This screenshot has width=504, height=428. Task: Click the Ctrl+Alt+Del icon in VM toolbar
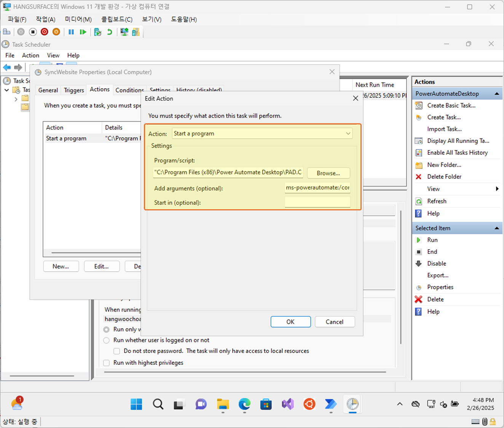7,32
